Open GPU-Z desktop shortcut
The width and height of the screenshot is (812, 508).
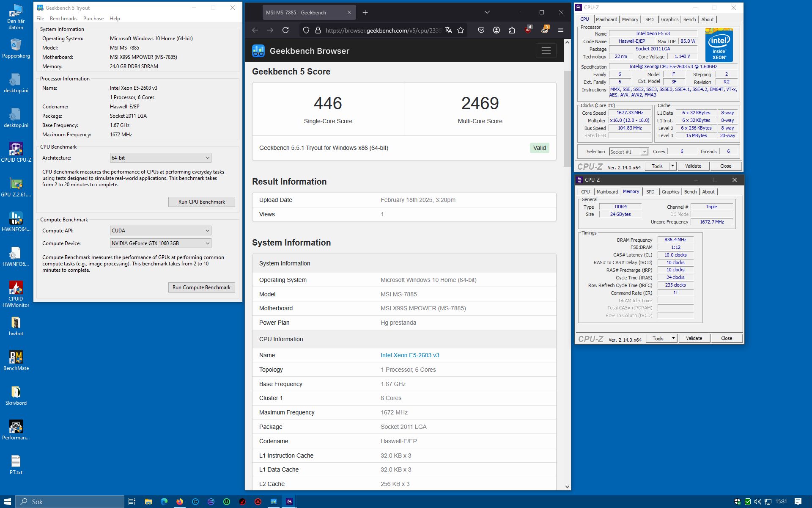(x=16, y=187)
